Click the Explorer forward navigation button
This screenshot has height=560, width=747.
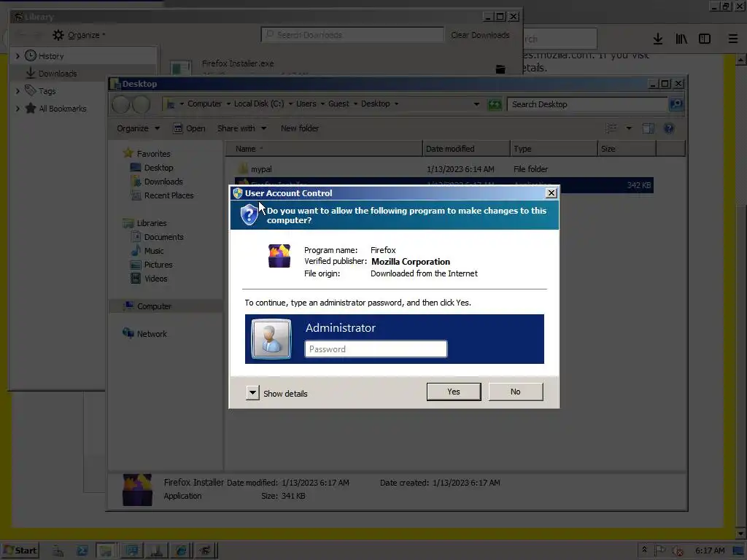point(141,104)
